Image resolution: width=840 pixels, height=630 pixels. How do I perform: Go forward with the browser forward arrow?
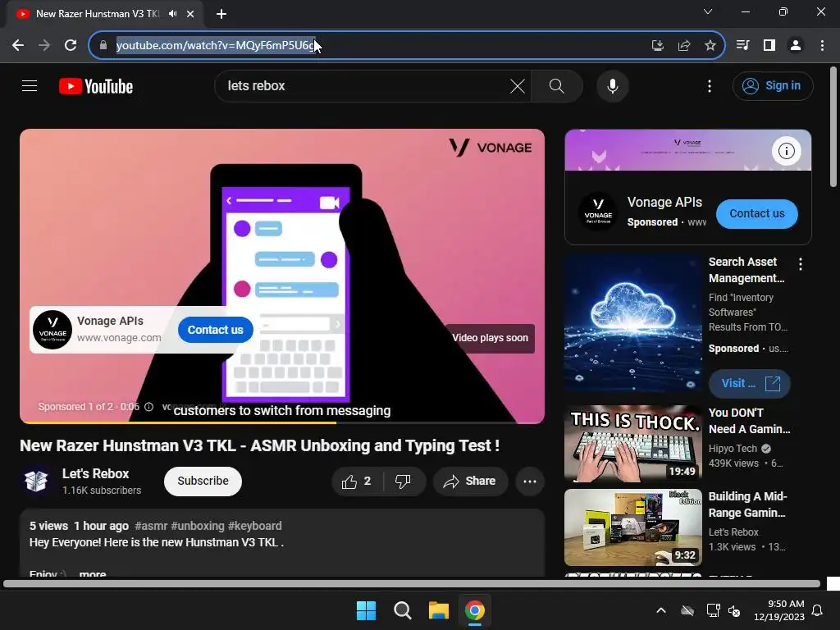44,46
